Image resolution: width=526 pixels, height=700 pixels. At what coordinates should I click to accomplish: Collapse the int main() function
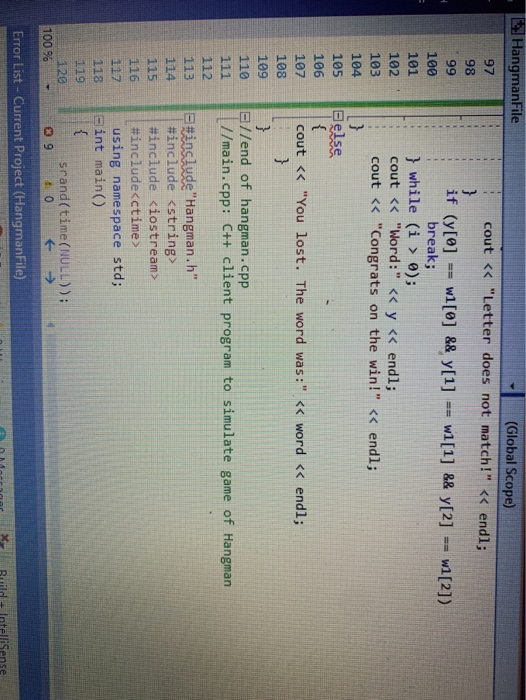[x=99, y=121]
